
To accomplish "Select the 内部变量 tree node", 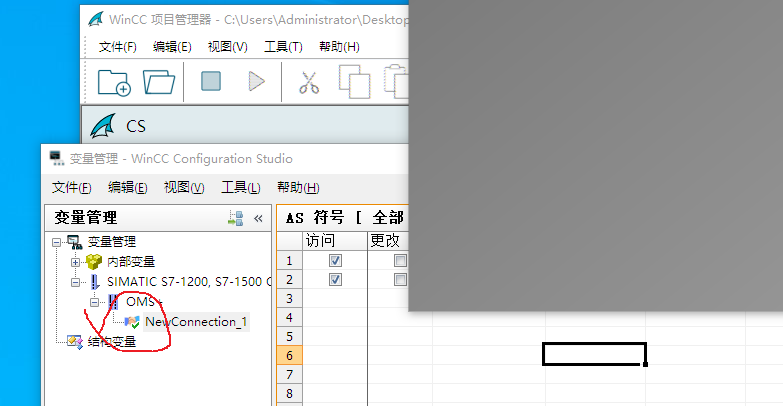I will click(130, 261).
